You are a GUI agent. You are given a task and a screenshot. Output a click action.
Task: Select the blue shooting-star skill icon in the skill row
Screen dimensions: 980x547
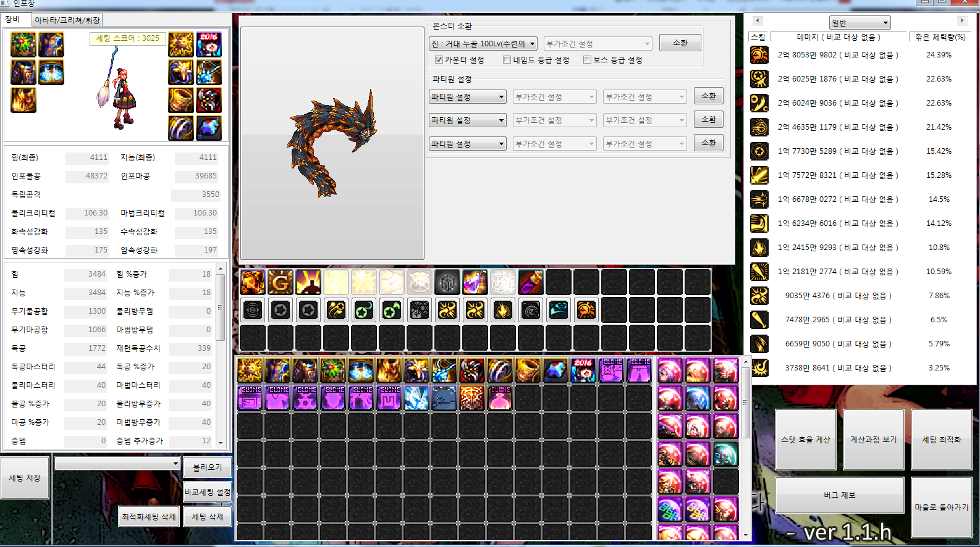tap(558, 310)
